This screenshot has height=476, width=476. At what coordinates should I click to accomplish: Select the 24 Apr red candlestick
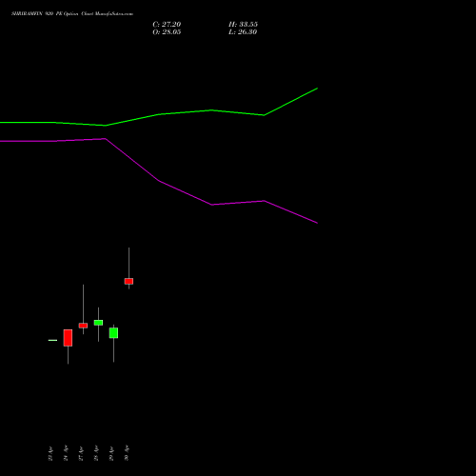click(x=68, y=338)
